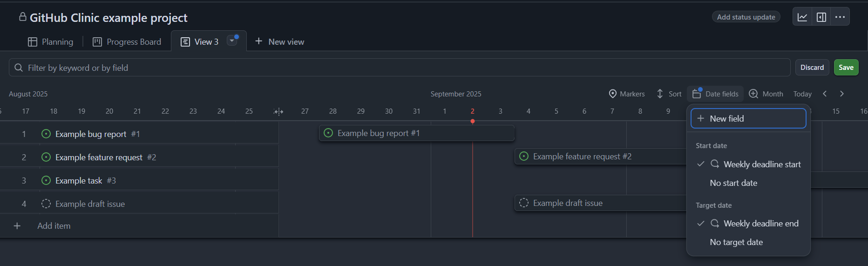Click the open issue icon for Example feature request row
This screenshot has width=868, height=266.
[x=46, y=157]
